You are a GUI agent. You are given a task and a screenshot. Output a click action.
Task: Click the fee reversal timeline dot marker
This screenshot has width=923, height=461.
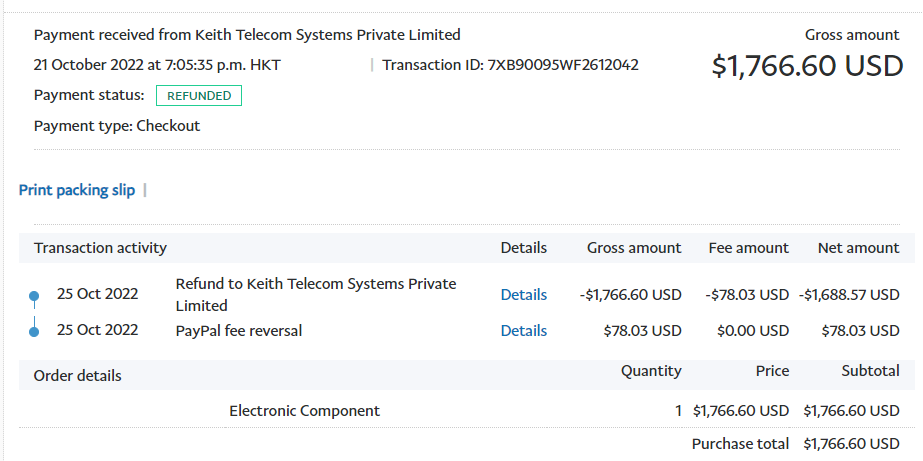click(x=34, y=331)
